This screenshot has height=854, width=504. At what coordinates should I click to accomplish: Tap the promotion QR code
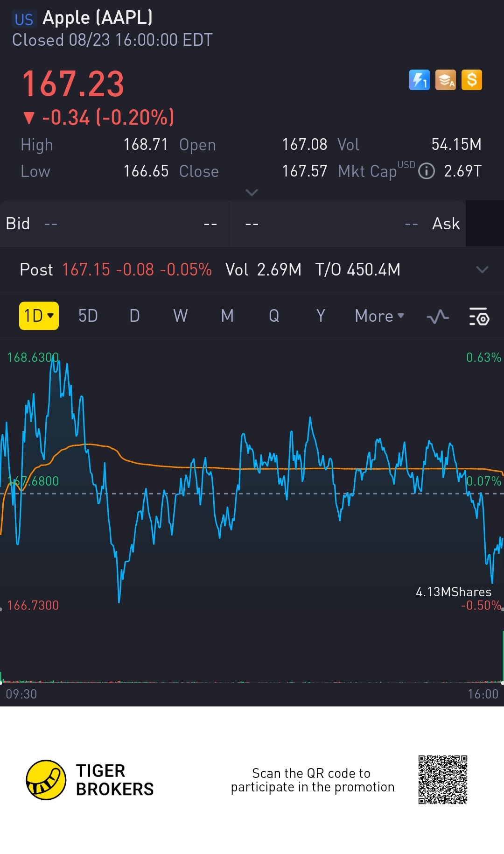(442, 780)
